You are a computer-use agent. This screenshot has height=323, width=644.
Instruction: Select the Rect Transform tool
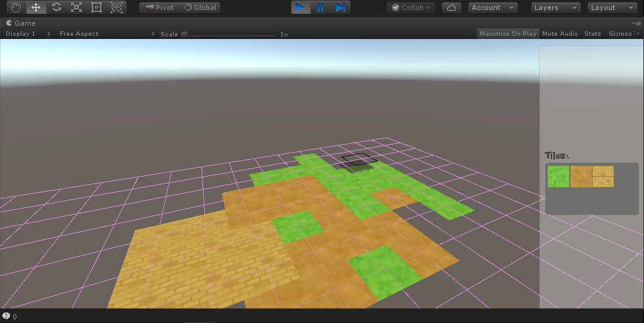point(96,8)
